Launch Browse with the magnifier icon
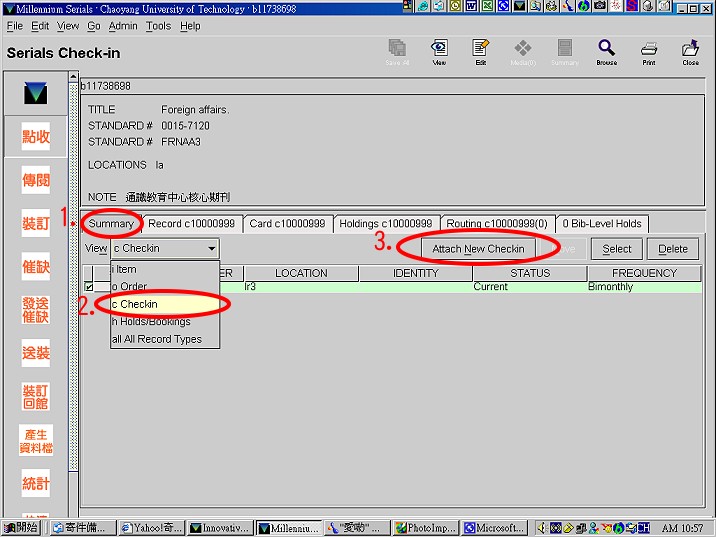The width and height of the screenshot is (716, 537). click(x=607, y=51)
